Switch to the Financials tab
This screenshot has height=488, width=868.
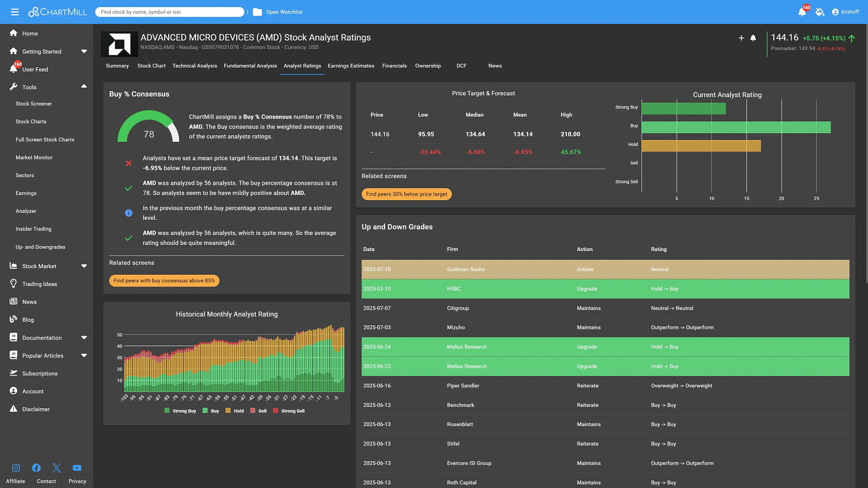point(395,66)
